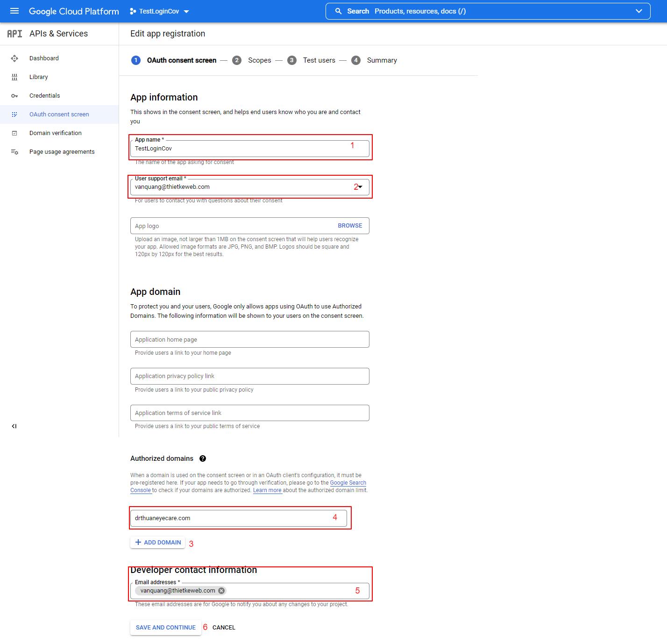The width and height of the screenshot is (667, 644).
Task: Click the developer Email addresses field
Action: (250, 591)
